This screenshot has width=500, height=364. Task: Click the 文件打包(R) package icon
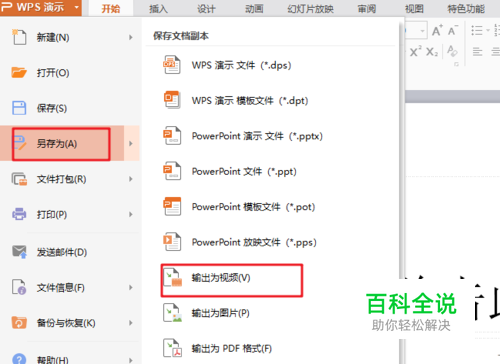coord(19,179)
